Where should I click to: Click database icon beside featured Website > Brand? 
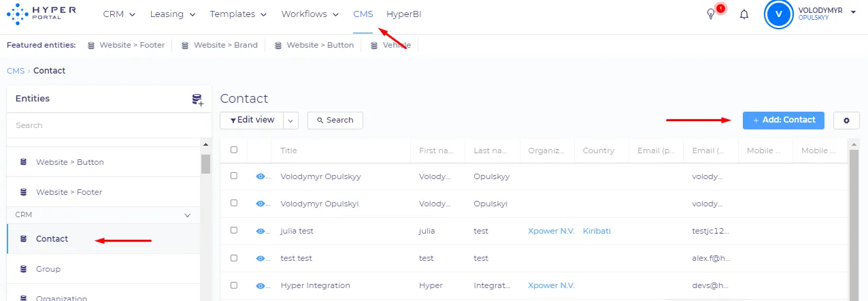[x=185, y=45]
